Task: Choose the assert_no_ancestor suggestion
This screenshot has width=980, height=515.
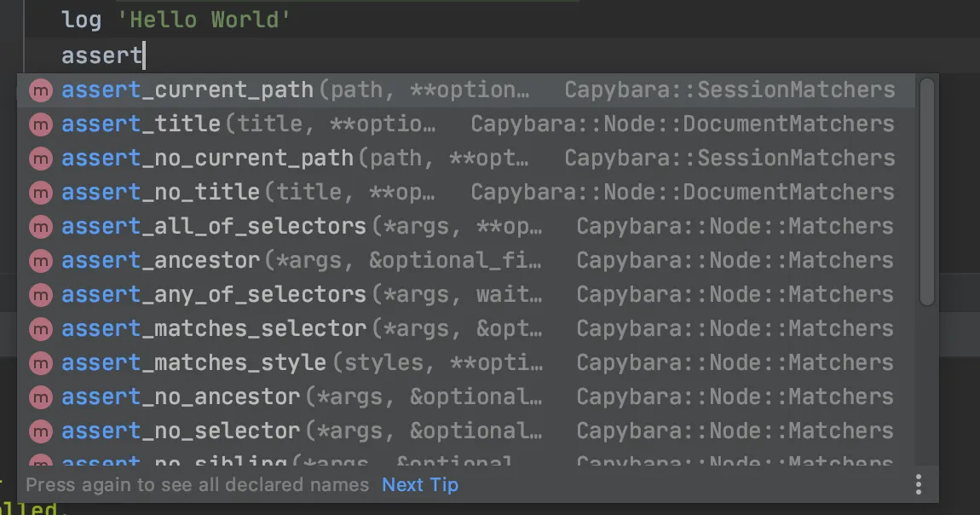Action: [181, 396]
